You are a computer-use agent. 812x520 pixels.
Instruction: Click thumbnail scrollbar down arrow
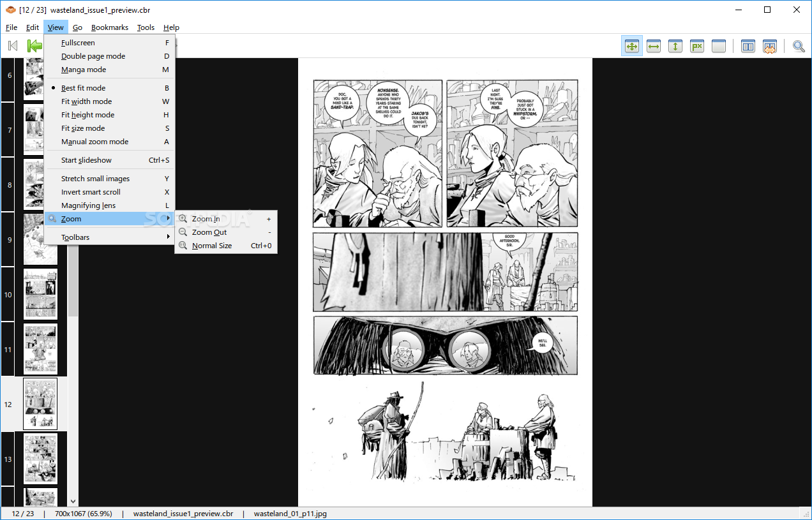[73, 502]
